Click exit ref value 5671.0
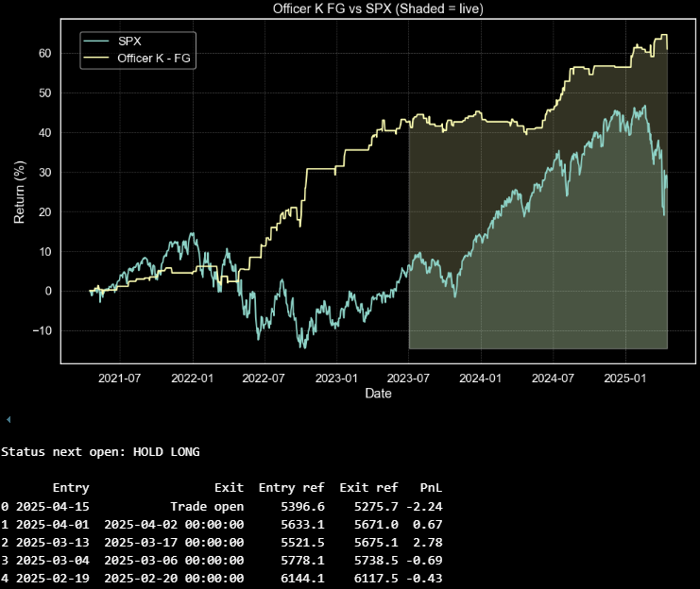Image resolution: width=700 pixels, height=589 pixels. click(x=376, y=525)
